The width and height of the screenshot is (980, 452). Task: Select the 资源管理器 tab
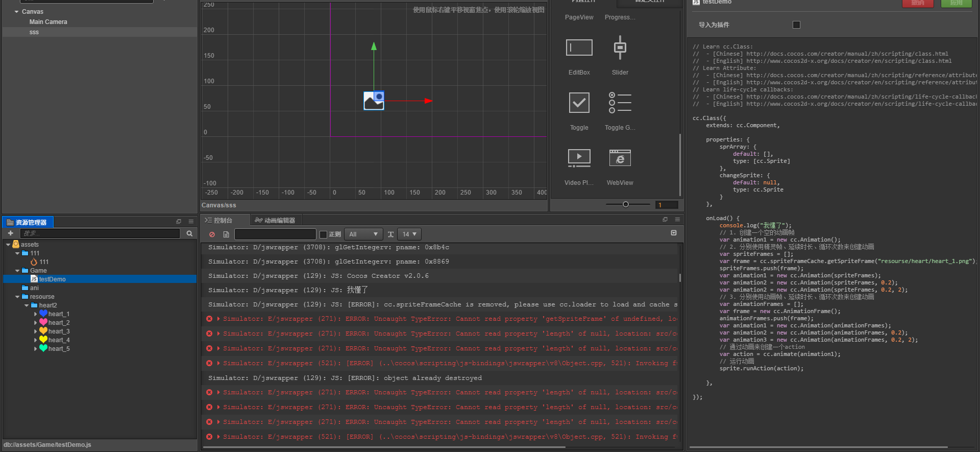click(27, 222)
